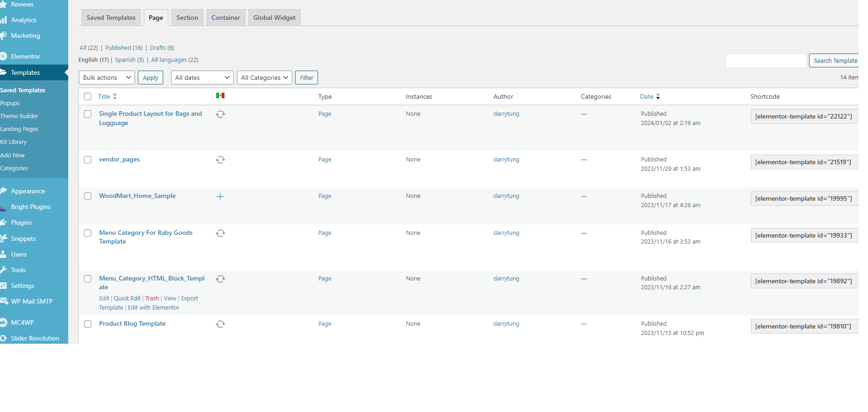
Task: Click the Templates folder icon in sidebar
Action: click(3, 72)
